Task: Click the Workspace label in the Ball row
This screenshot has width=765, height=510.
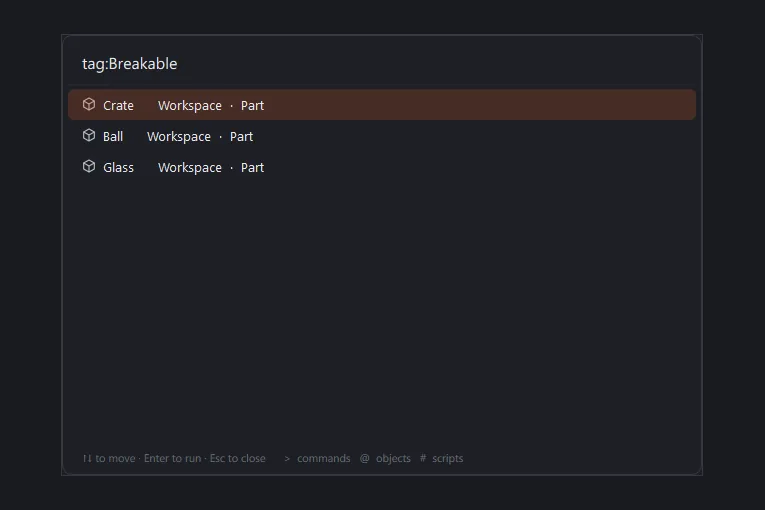Action: [179, 137]
